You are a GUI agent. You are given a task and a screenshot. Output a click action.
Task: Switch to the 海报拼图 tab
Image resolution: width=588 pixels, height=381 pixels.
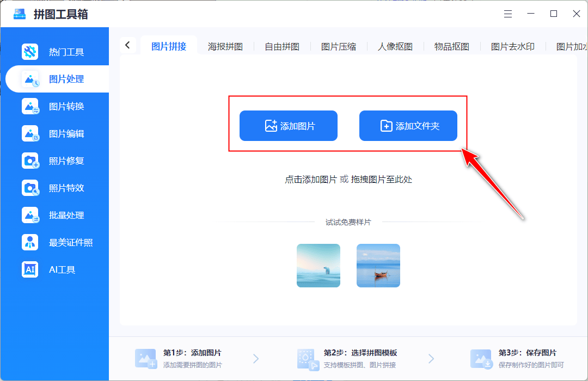[x=225, y=47]
